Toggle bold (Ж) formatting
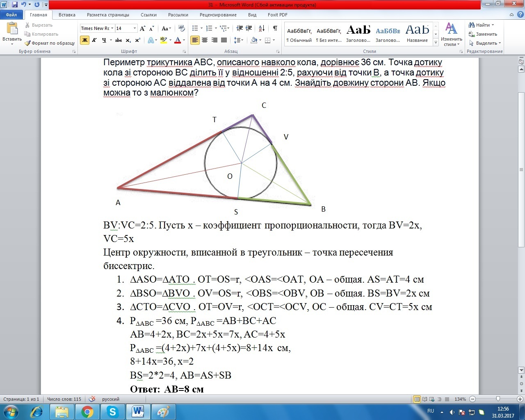 coord(85,40)
